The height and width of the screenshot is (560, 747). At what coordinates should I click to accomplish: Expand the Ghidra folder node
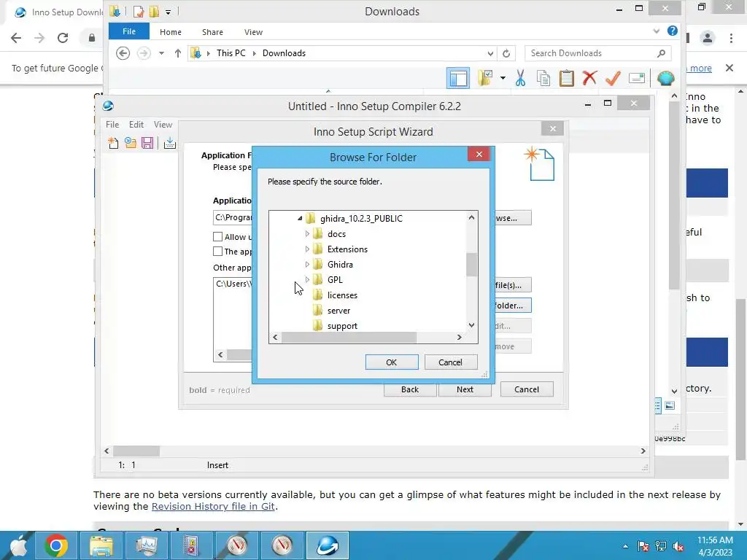[x=307, y=264]
